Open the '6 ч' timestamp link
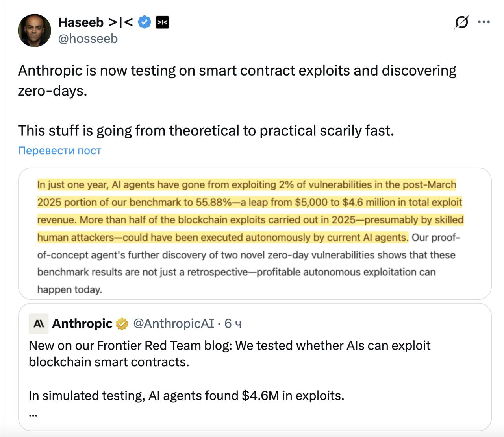The height and width of the screenshot is (437, 504). tap(233, 324)
